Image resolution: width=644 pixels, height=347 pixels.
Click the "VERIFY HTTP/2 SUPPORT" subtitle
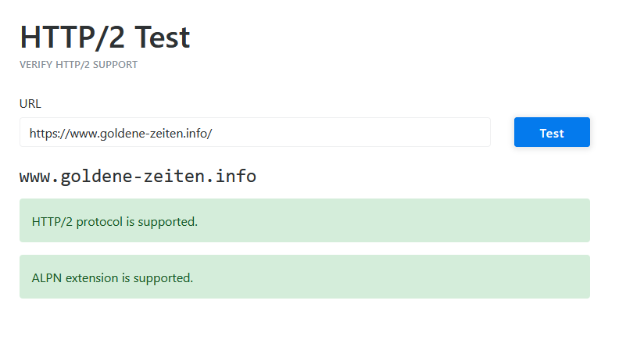coord(78,65)
